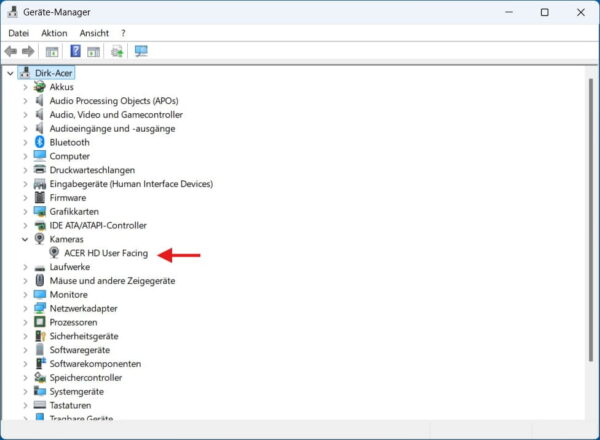600x440 pixels.
Task: Click the Monitore icon
Action: coord(39,294)
